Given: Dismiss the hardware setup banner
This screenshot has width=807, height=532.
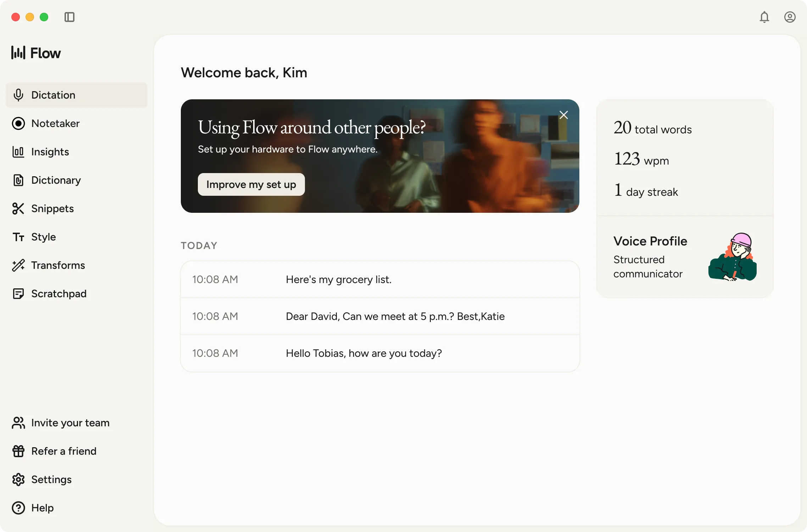Looking at the screenshot, I should click(x=564, y=115).
